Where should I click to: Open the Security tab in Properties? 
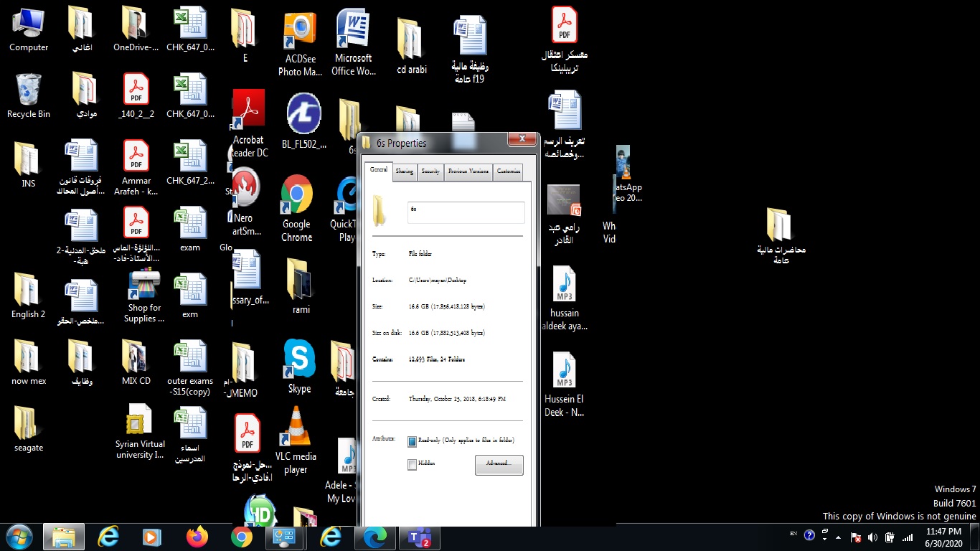430,171
